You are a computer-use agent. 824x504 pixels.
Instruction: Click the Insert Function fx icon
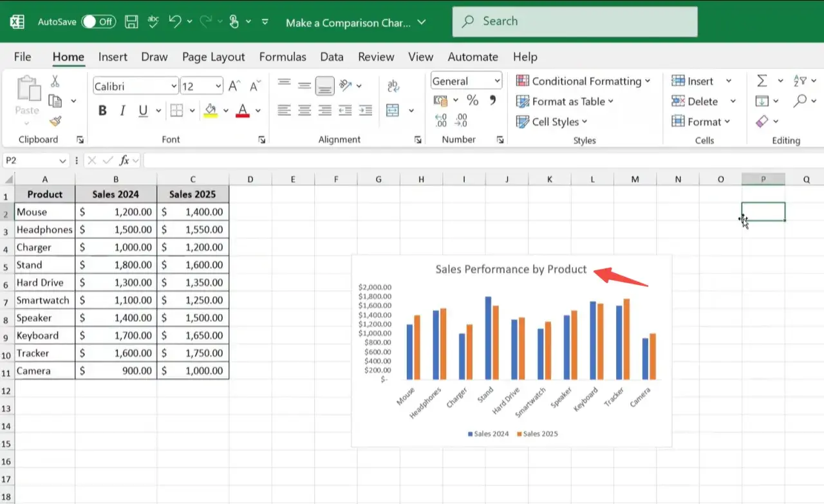[125, 160]
